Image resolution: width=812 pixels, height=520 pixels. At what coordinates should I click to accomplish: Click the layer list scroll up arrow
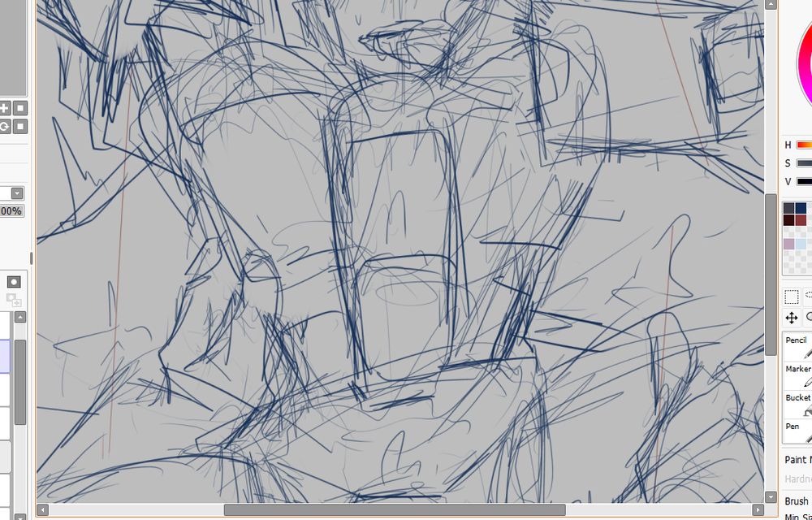pyautogui.click(x=19, y=317)
